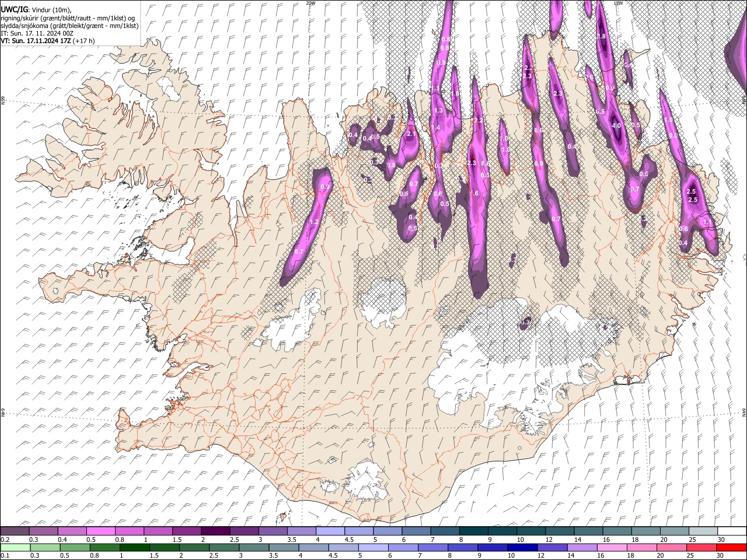Click the top-row legend swatch between 4 and 4.5
The image size is (747, 560).
(x=330, y=531)
